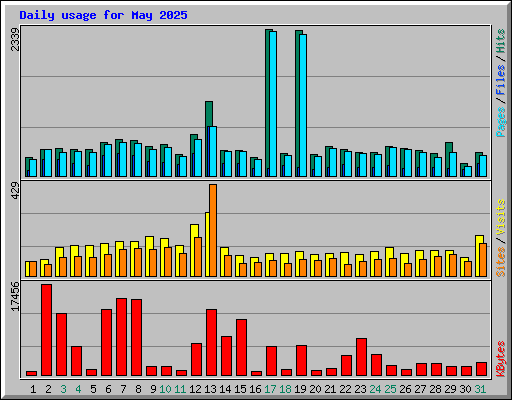The width and height of the screenshot is (512, 400).
Task: Click day label "22" on the x-axis
Action: pos(345,389)
